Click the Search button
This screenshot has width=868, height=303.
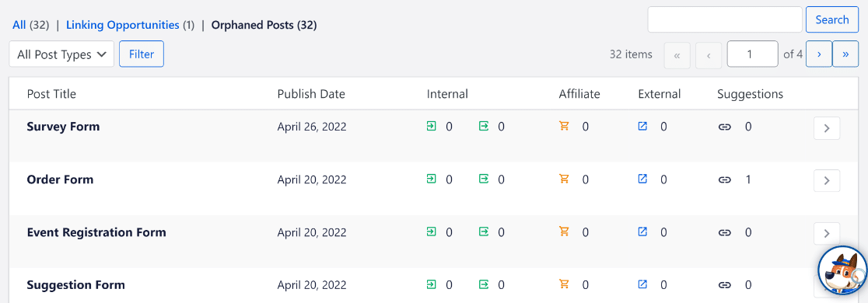click(832, 20)
